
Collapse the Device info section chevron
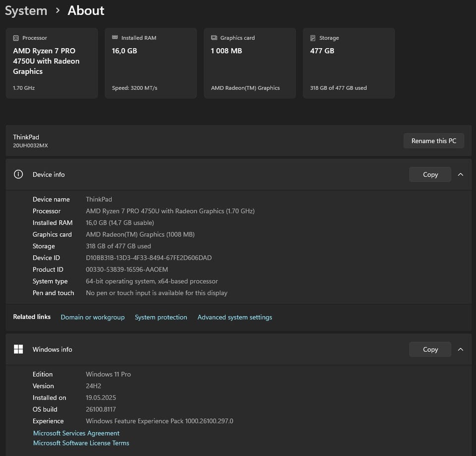point(460,174)
